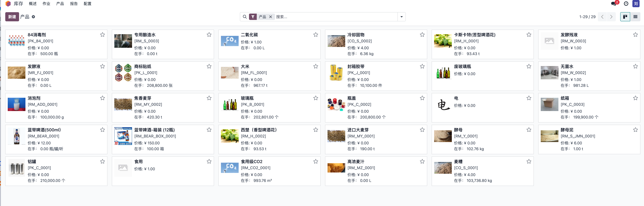Screen dimensions: 644x206
Task: Open the discuss messages icon with badge
Action: (613, 3)
